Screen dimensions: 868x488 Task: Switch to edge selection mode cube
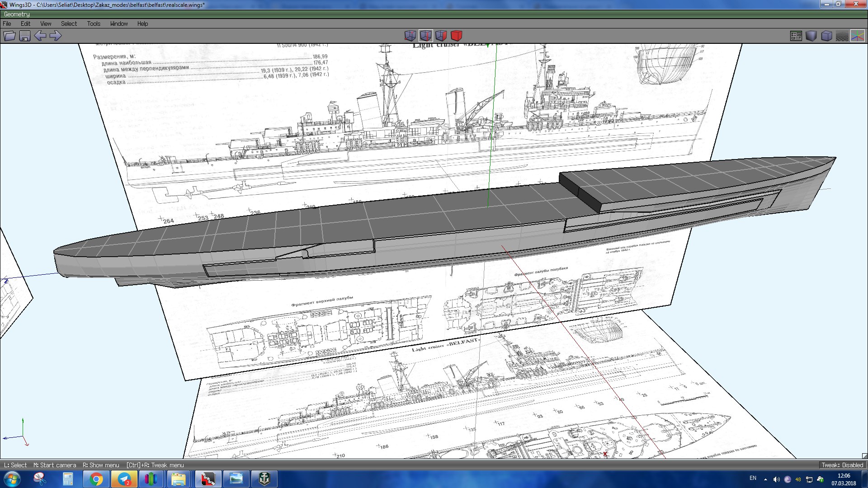pos(425,36)
